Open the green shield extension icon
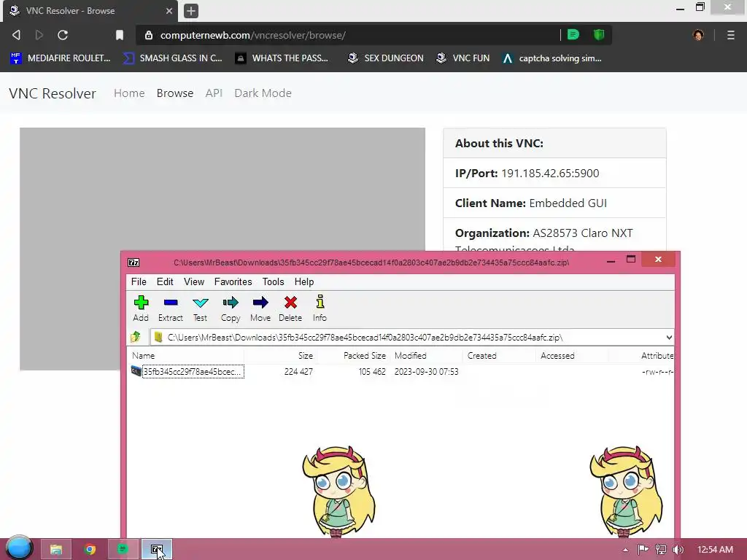Viewport: 747px width, 560px height. click(599, 34)
